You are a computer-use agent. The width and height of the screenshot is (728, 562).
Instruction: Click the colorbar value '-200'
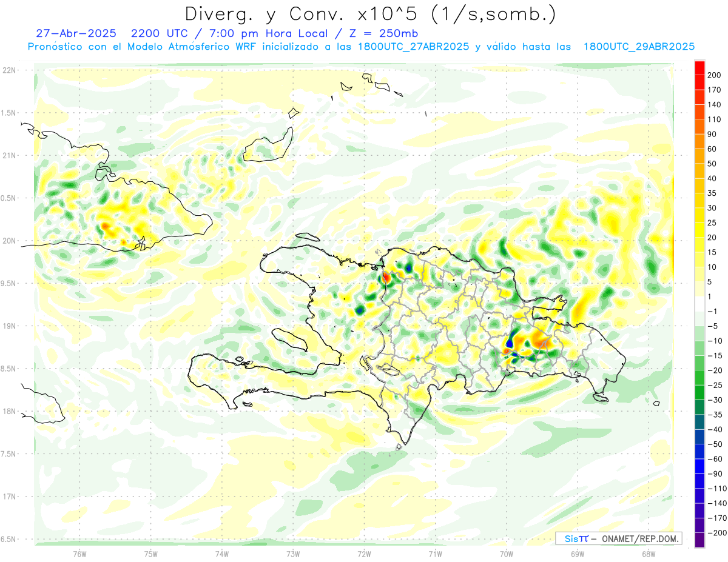(718, 533)
